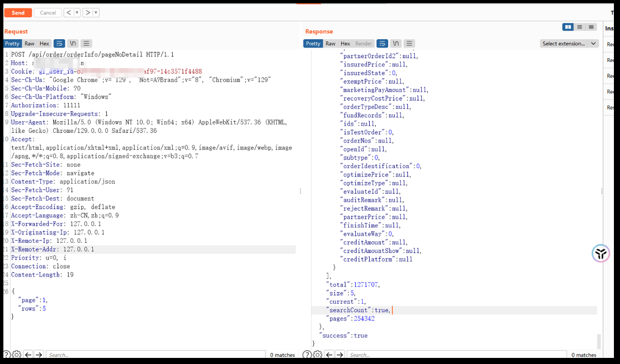Click the Cancel button
Screen dimensions: 620x364
click(x=48, y=13)
